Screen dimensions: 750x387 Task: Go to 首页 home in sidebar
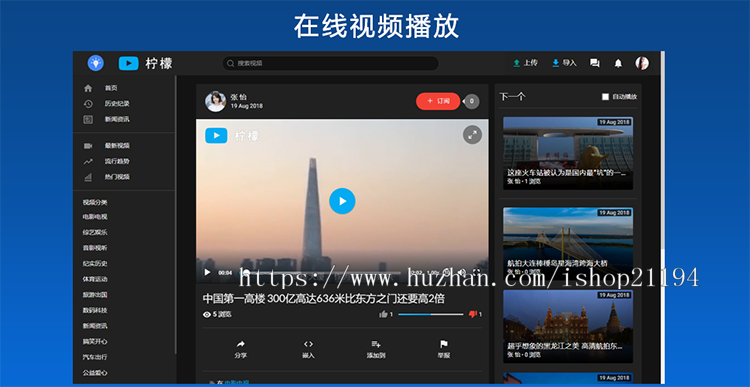tap(111, 88)
